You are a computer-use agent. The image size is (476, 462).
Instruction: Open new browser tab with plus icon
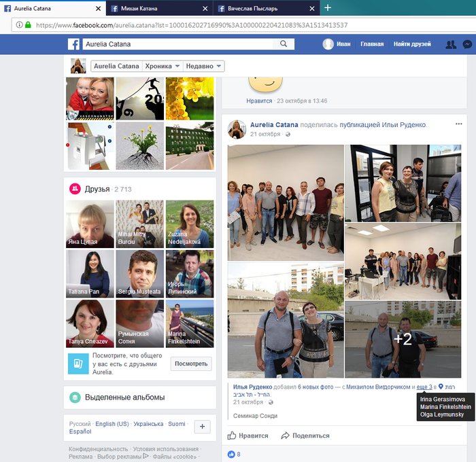click(328, 8)
